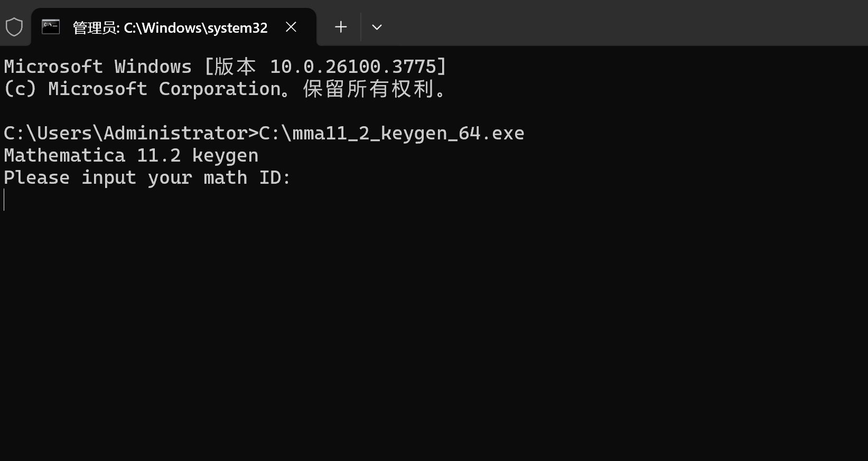Click the "ID:" text in prompt line
868x461 pixels.
coord(275,178)
